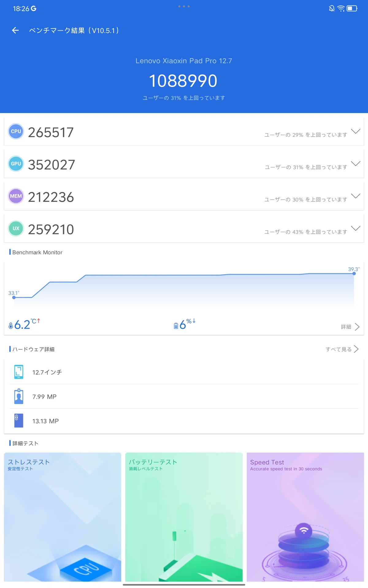Tap the CPU score 265517

(x=51, y=133)
